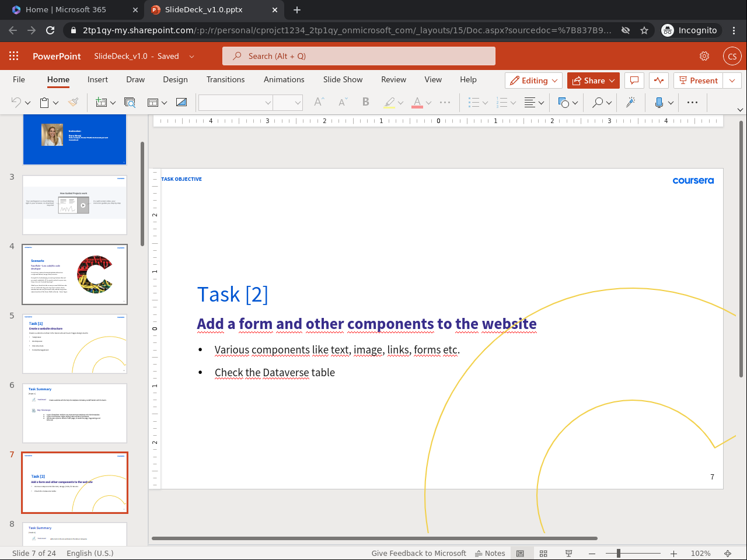The image size is (747, 560).
Task: Click Give Feedback to Microsoft link
Action: coord(418,553)
